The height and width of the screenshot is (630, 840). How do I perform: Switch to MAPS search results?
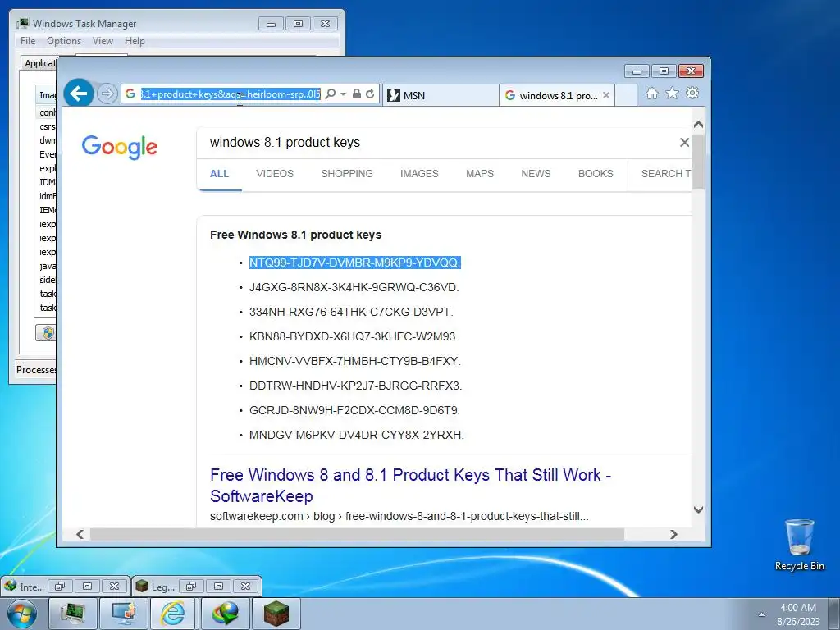480,174
